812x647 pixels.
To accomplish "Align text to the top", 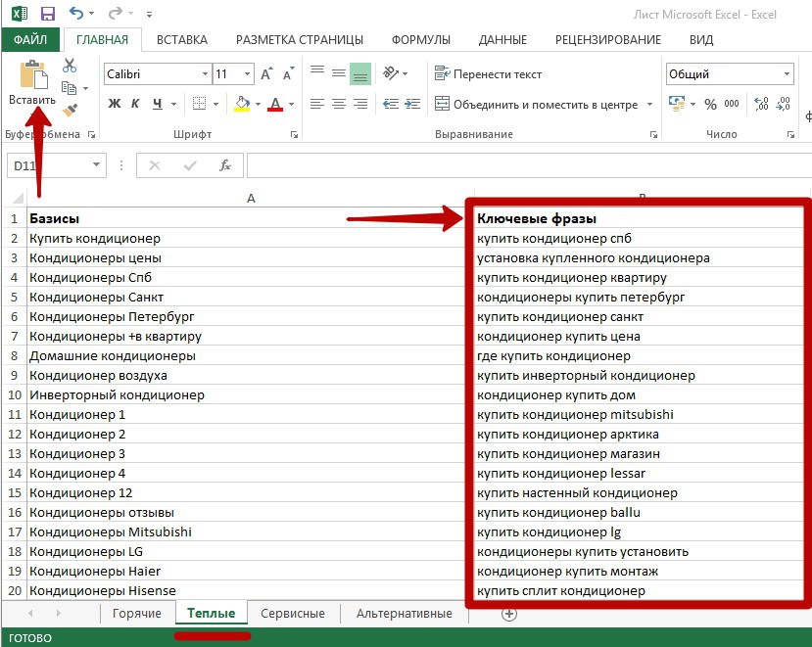I will [317, 72].
